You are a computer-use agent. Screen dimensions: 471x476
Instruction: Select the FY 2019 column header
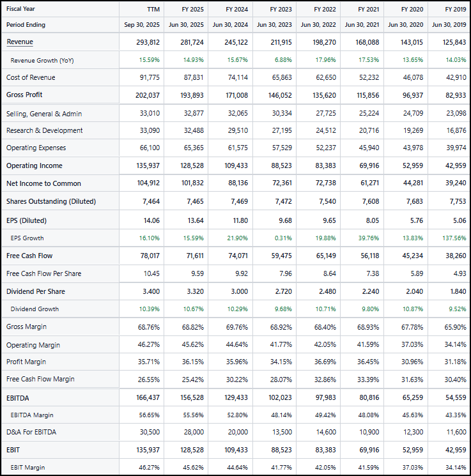[x=455, y=9]
